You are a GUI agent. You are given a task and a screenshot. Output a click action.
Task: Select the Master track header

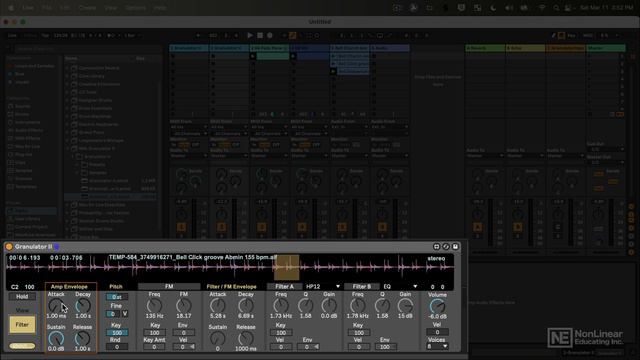coord(606,48)
